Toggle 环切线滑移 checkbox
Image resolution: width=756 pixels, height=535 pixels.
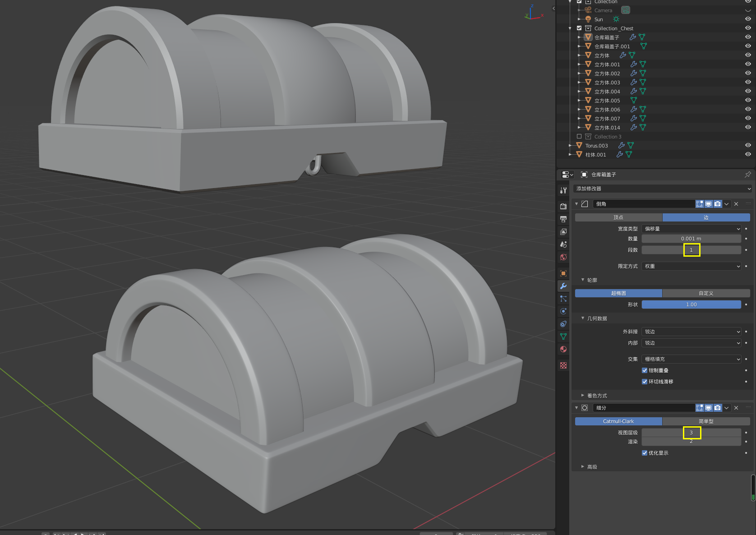(x=645, y=382)
